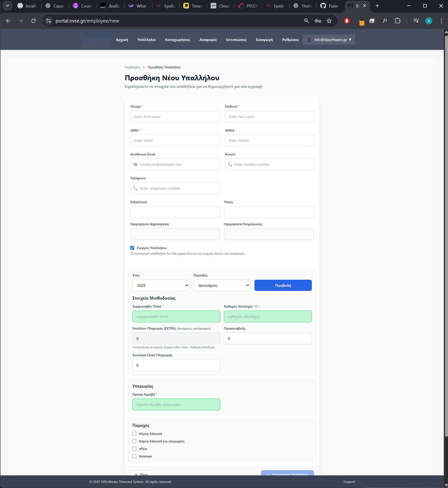Viewport: 448px width, 488px height.
Task: Open saved passwords key icon
Action: tap(318, 21)
